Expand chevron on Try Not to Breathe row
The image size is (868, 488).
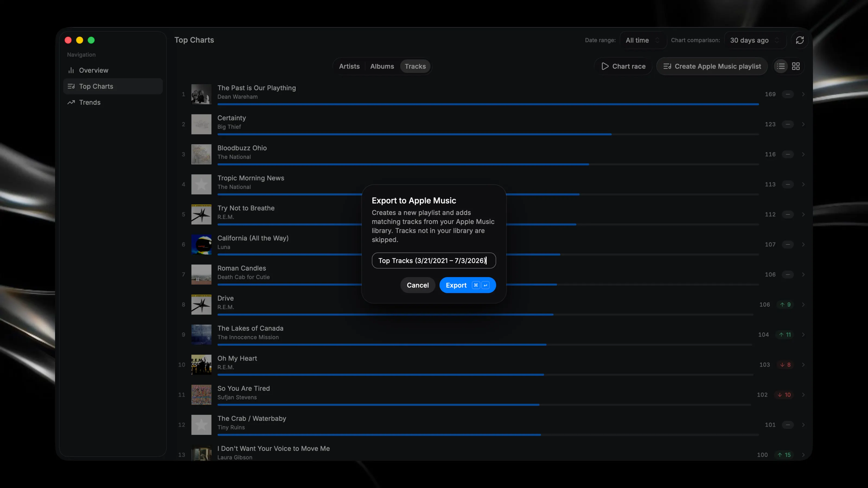coord(803,214)
